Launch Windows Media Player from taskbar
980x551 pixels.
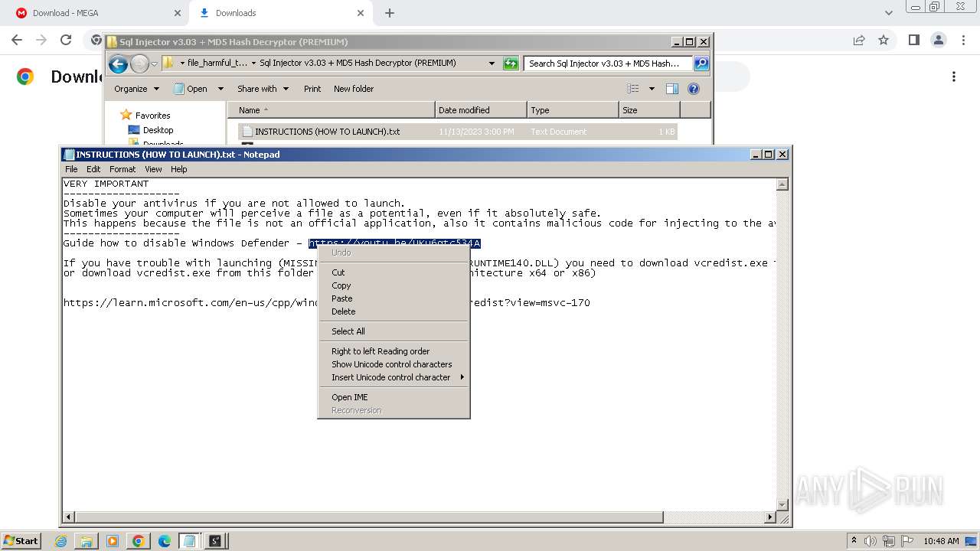coord(113,541)
